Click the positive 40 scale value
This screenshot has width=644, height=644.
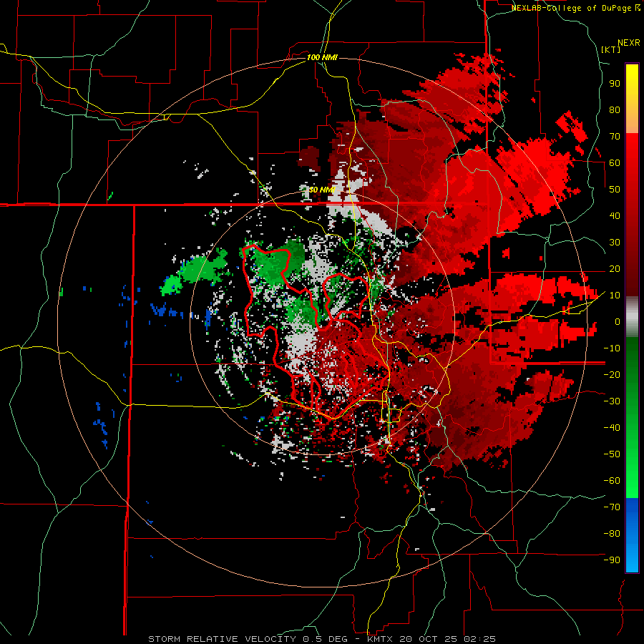(x=615, y=215)
